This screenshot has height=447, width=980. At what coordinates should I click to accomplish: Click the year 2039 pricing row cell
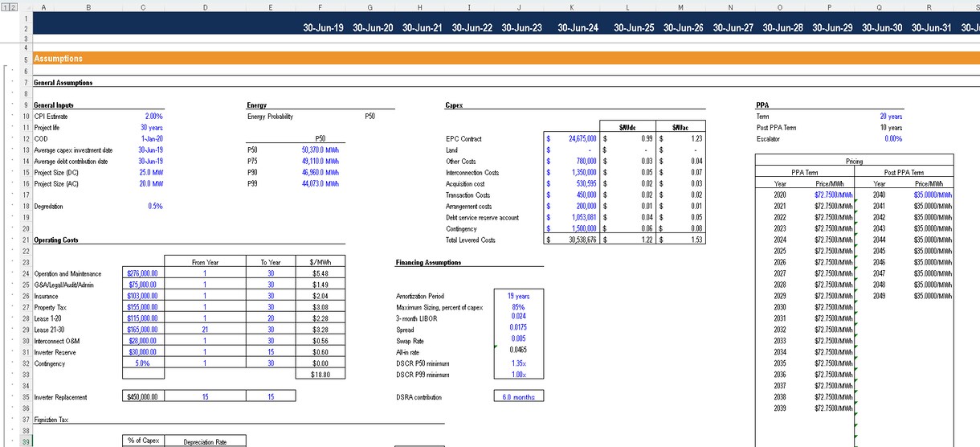(780, 409)
